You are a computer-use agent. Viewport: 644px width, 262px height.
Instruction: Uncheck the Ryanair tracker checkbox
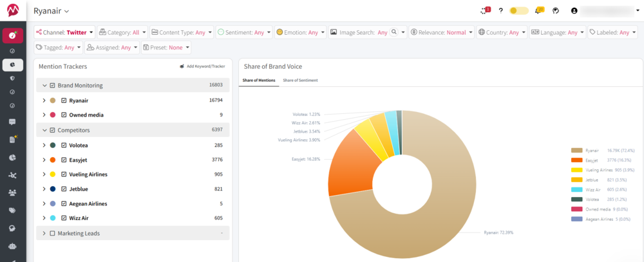tap(64, 100)
